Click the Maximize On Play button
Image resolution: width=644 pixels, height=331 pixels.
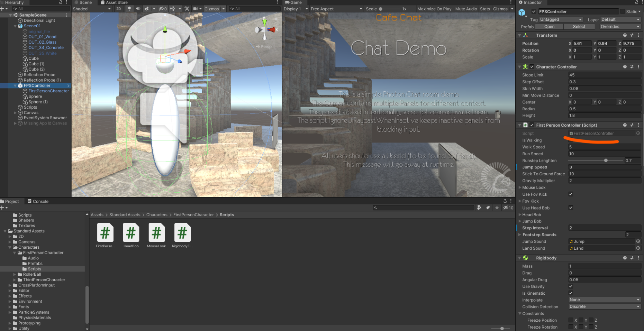tap(434, 9)
